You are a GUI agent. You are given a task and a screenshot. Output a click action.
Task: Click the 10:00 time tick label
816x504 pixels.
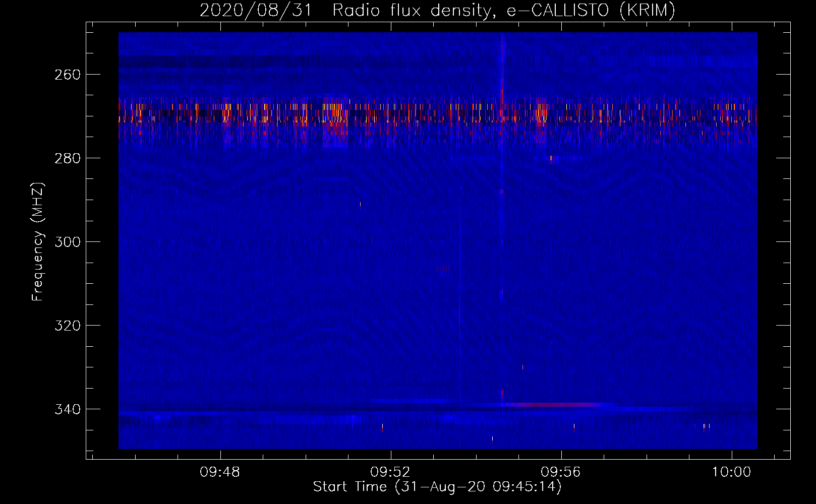point(731,472)
